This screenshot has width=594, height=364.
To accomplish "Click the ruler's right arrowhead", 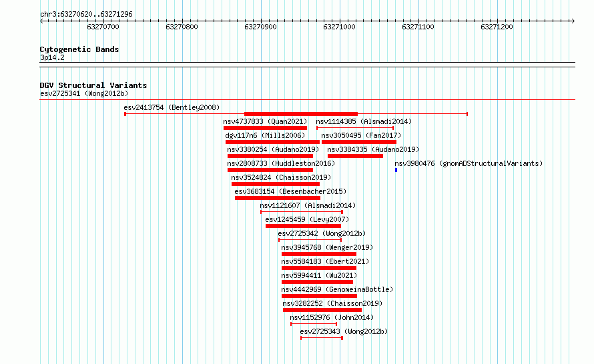I will pos(573,21).
